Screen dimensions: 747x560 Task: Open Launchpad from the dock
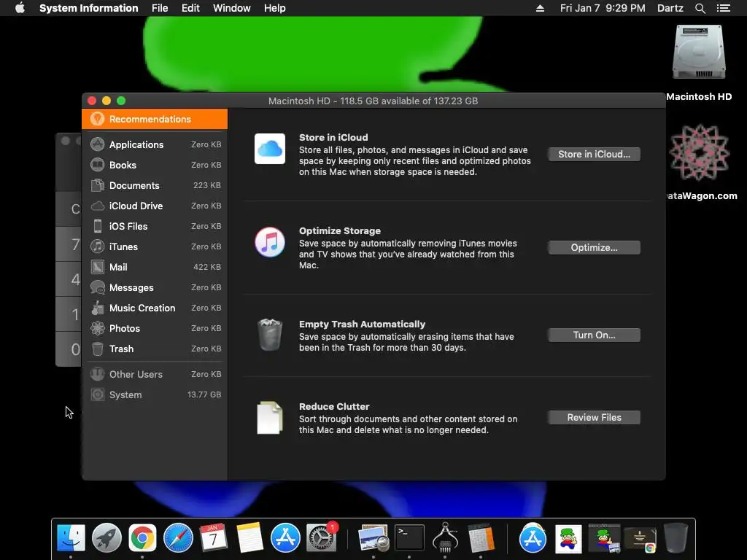107,537
